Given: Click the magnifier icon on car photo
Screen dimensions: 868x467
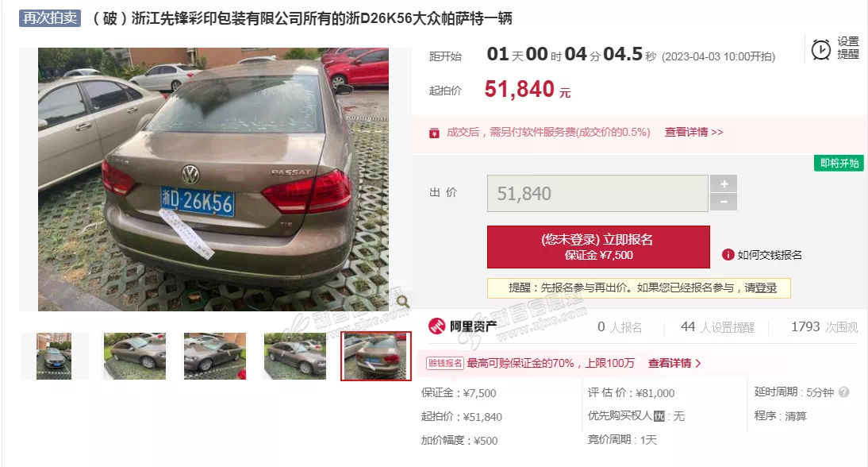Looking at the screenshot, I should (402, 301).
